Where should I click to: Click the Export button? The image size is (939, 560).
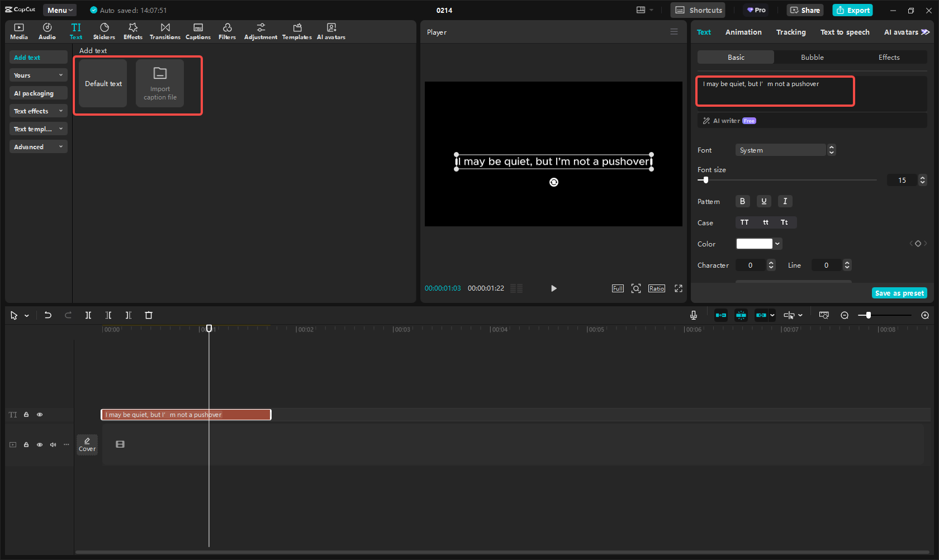[x=852, y=10]
